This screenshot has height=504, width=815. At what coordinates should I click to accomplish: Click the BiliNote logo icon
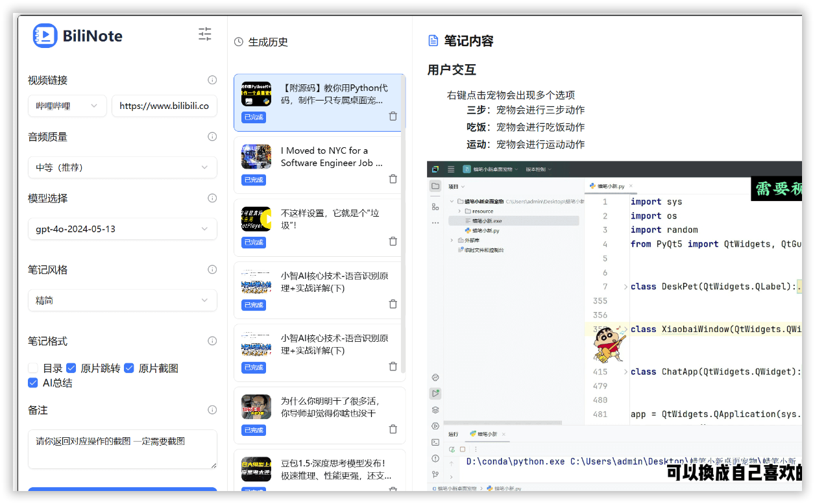coord(45,35)
